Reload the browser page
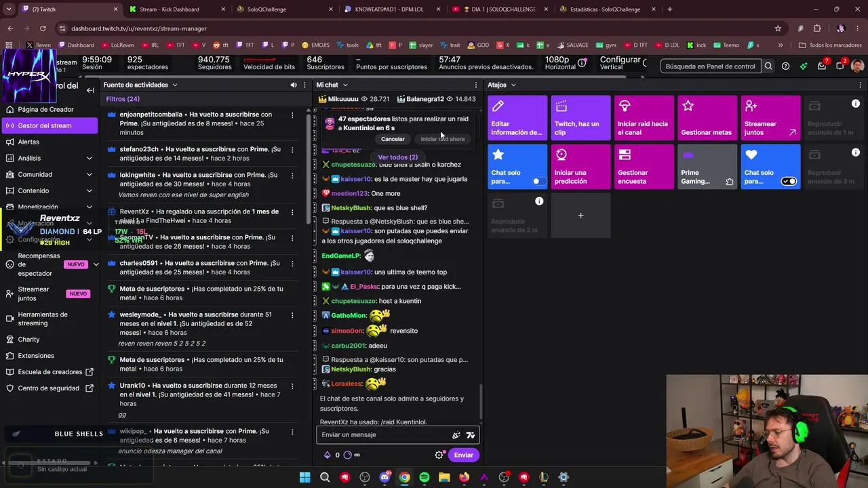The width and height of the screenshot is (868, 488). click(43, 28)
